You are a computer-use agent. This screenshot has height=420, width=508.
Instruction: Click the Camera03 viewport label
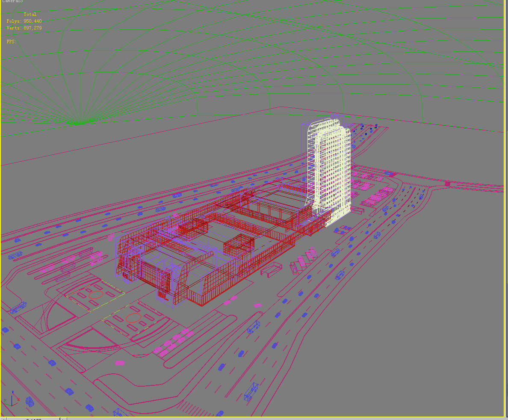point(13,1)
